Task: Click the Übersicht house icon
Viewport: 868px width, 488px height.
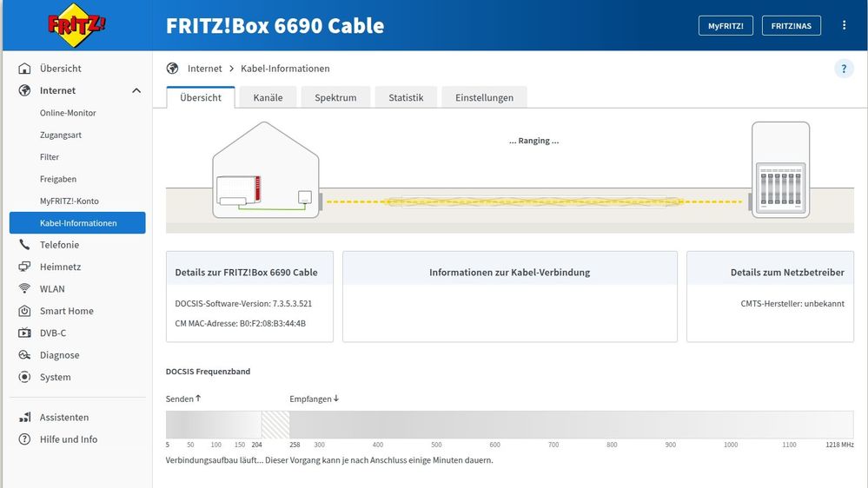Action: click(24, 69)
